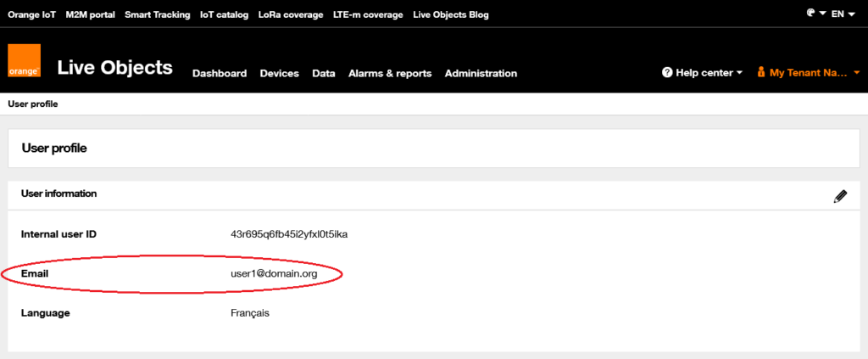Click the User information section header
The image size is (868, 359).
(x=58, y=194)
